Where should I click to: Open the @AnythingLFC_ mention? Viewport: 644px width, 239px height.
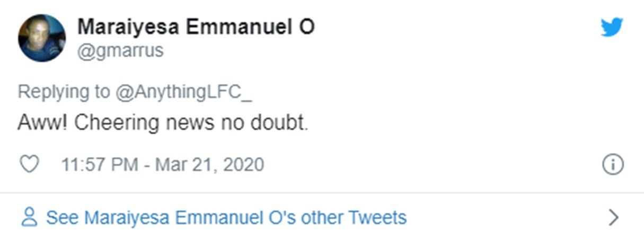pyautogui.click(x=183, y=92)
